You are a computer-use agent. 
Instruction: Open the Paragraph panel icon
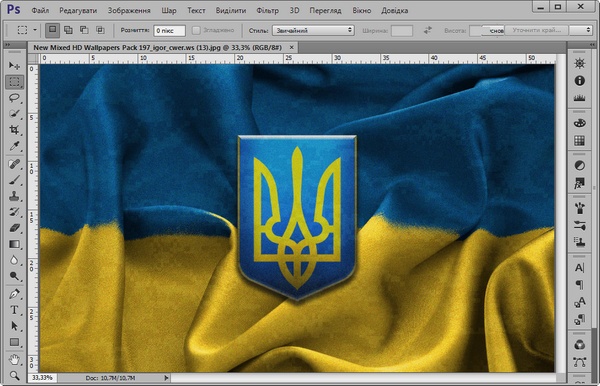(x=579, y=285)
